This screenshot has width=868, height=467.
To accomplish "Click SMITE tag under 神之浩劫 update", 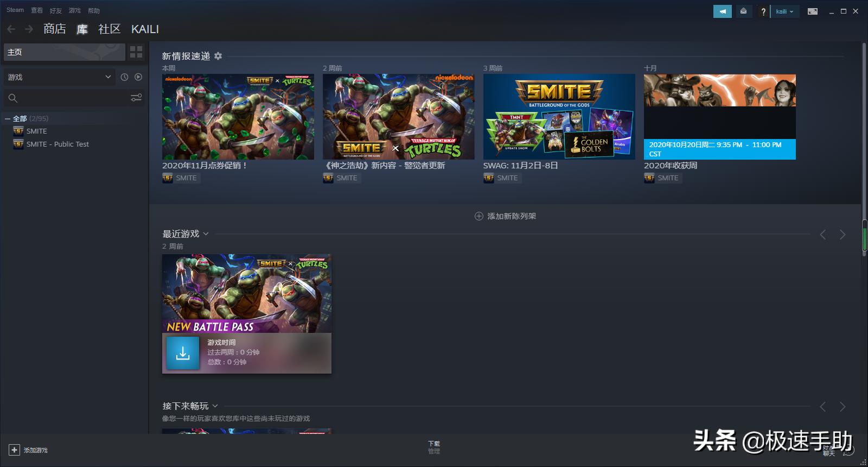I will click(342, 178).
